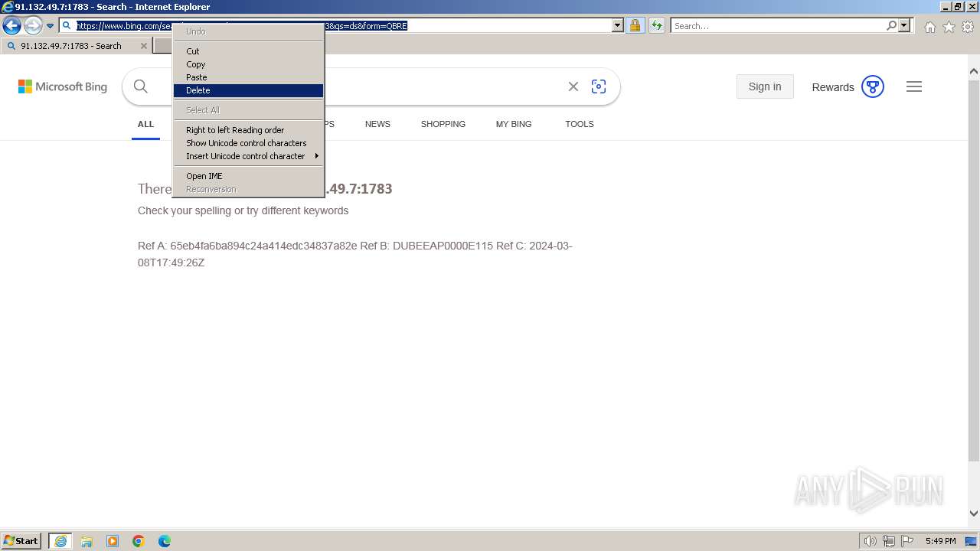Choose Copy from the context menu
Screen dimensions: 980x551
point(248,64)
